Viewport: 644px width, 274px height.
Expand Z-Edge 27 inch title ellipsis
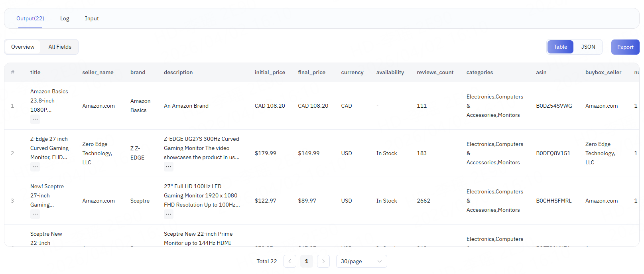pyautogui.click(x=35, y=166)
